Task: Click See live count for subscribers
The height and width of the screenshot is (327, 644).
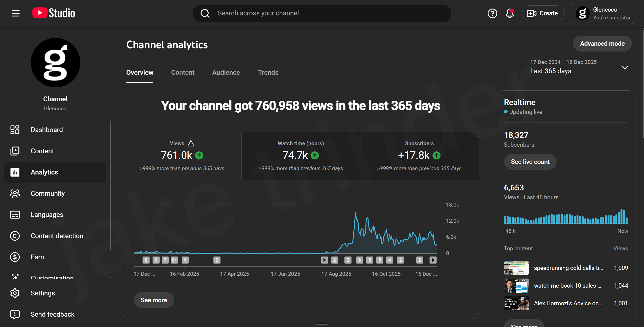Action: (530, 162)
